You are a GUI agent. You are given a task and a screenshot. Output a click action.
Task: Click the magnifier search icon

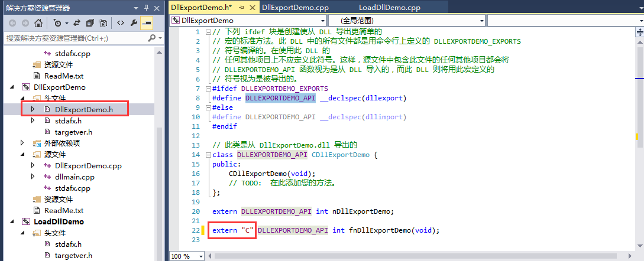(x=152, y=38)
